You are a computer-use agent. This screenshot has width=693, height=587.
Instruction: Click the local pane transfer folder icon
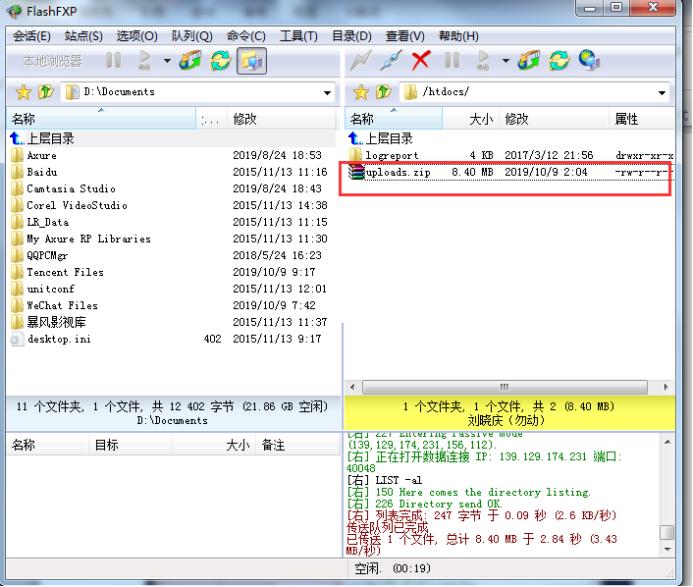click(190, 60)
